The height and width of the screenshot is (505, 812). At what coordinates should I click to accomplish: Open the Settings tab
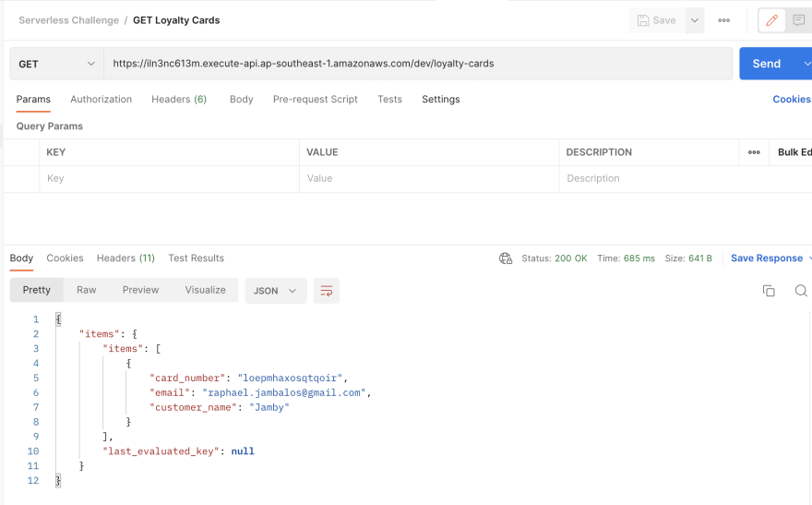click(441, 99)
